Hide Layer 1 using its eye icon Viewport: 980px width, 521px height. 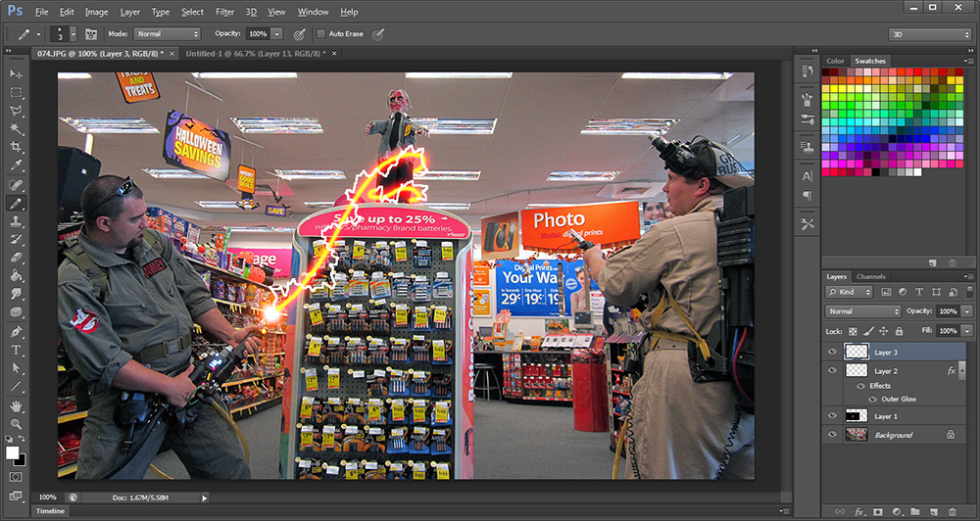pyautogui.click(x=832, y=415)
